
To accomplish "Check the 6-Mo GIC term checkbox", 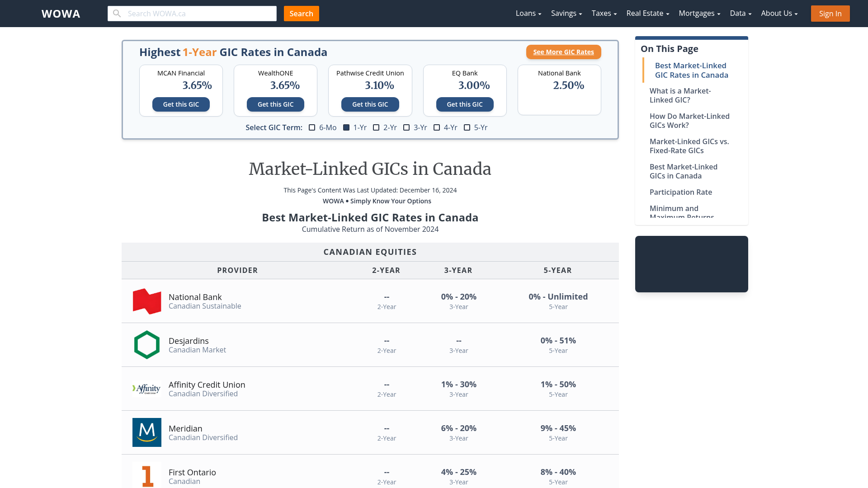I will [312, 127].
